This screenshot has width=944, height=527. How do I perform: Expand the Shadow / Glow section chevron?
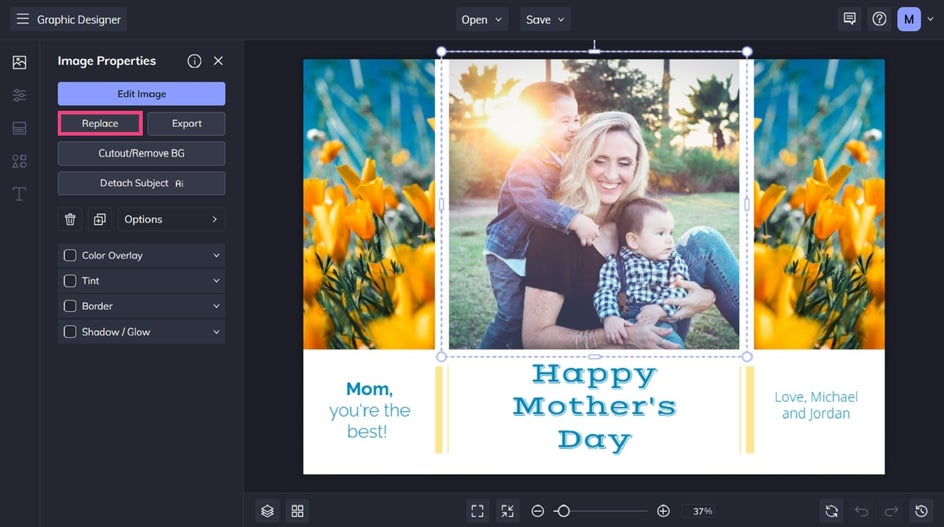(216, 332)
